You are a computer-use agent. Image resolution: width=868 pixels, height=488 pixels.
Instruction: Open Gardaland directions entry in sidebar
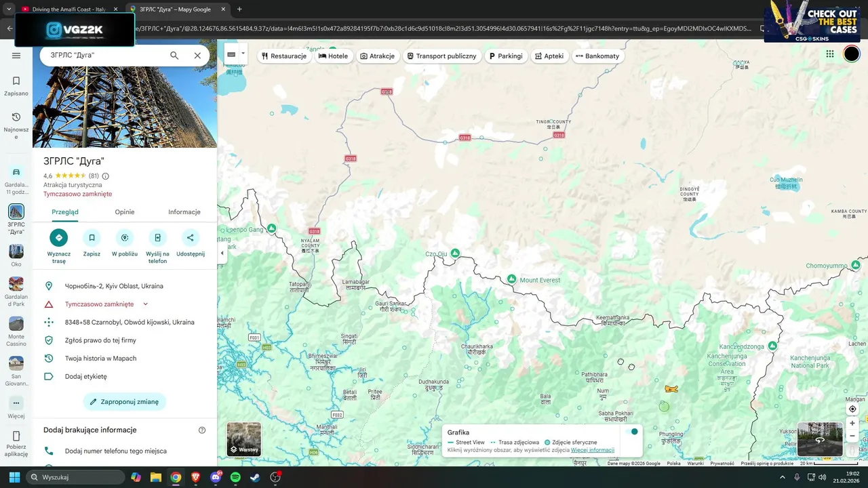[16, 181]
